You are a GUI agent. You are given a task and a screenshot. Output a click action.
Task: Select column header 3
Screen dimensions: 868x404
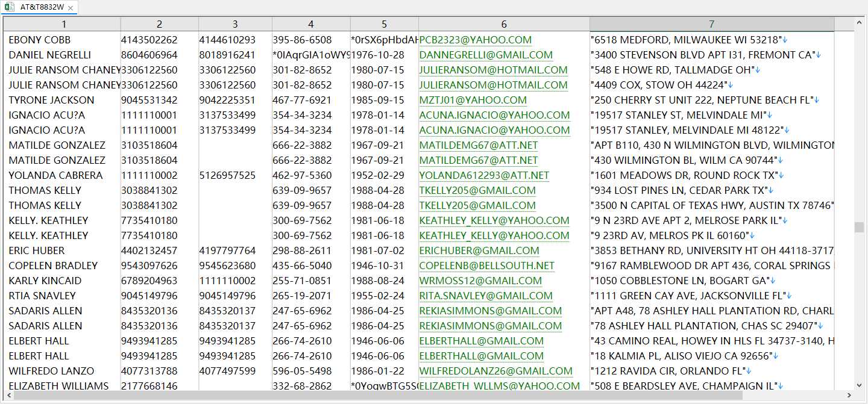[235, 24]
